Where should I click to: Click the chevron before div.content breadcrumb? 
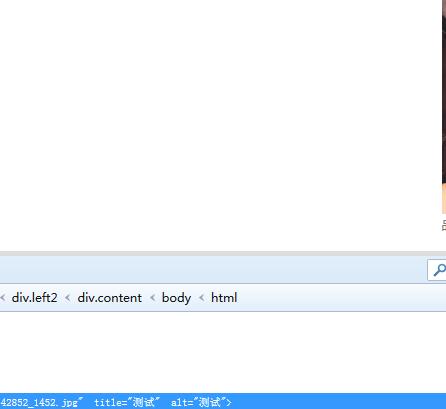[x=67, y=298]
